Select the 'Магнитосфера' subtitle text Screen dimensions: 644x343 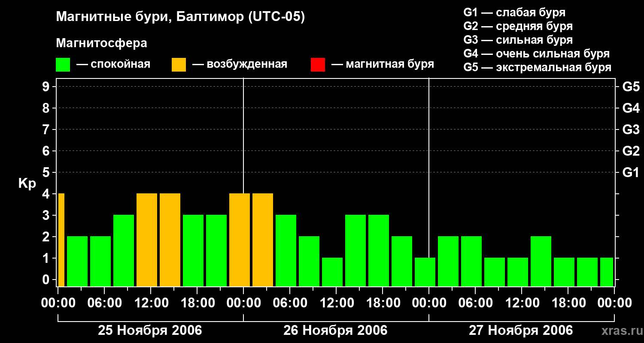(102, 44)
